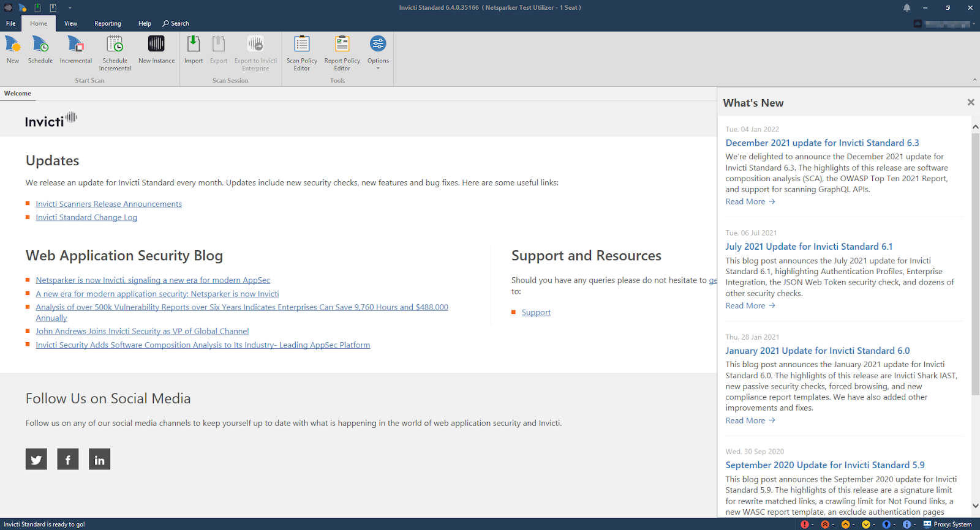Read More on the January 2021 update
980x530 pixels.
click(x=750, y=420)
